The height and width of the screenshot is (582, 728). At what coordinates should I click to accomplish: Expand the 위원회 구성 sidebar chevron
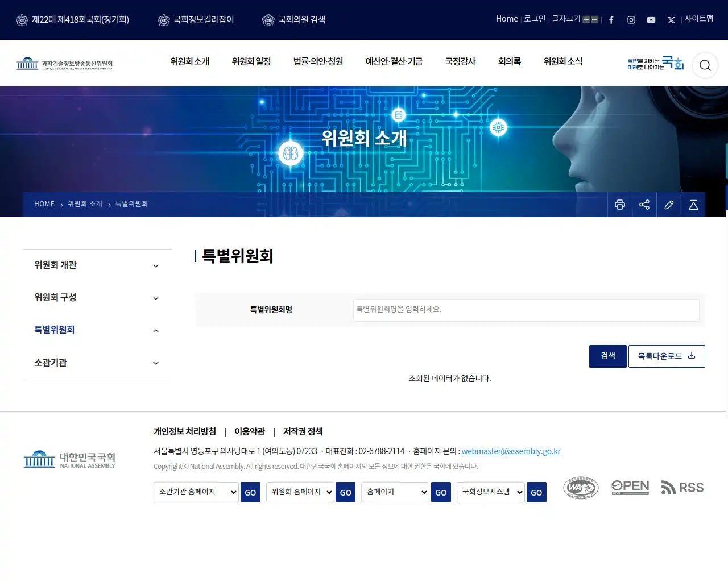(156, 298)
